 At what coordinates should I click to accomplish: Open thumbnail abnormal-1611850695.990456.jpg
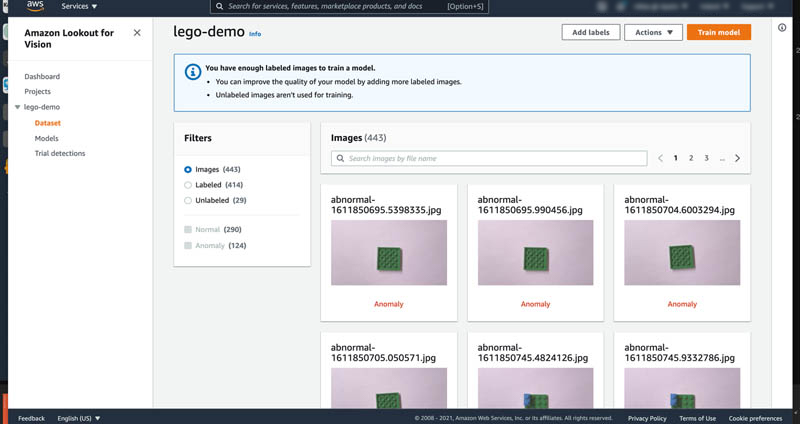pos(535,253)
